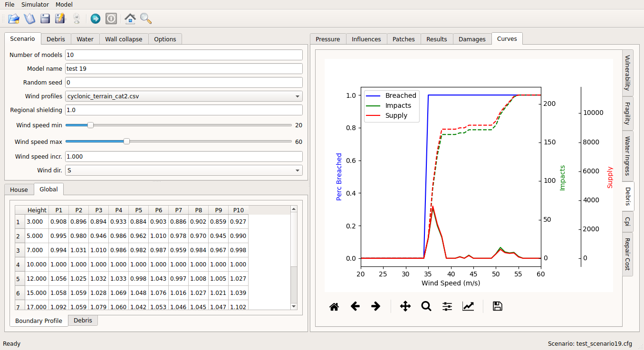Select the Debris vertical side tab
This screenshot has height=350, width=644.
pos(628,197)
